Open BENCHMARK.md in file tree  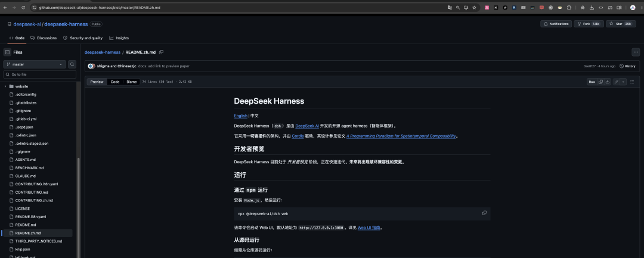[29, 168]
